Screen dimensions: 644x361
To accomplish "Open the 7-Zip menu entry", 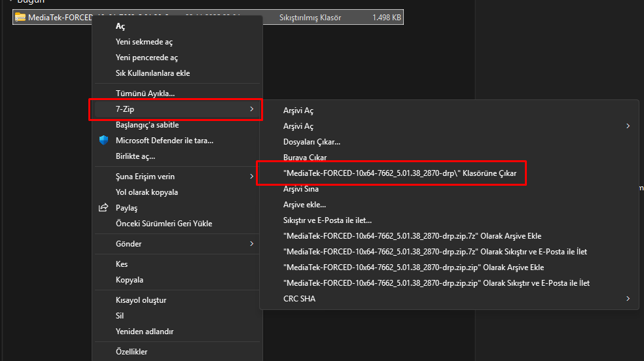I will click(177, 109).
